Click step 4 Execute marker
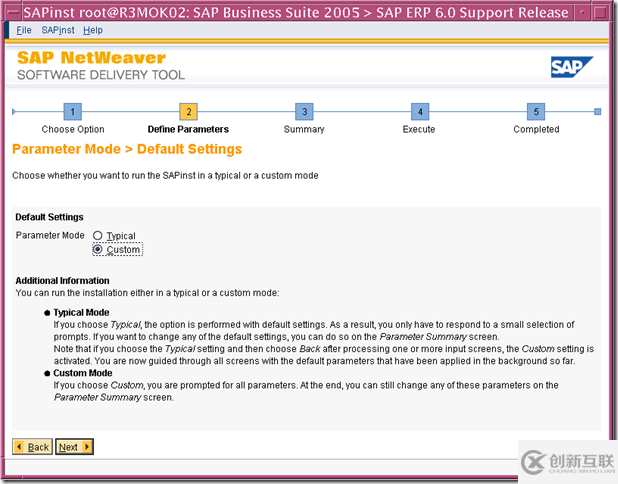 (x=420, y=112)
